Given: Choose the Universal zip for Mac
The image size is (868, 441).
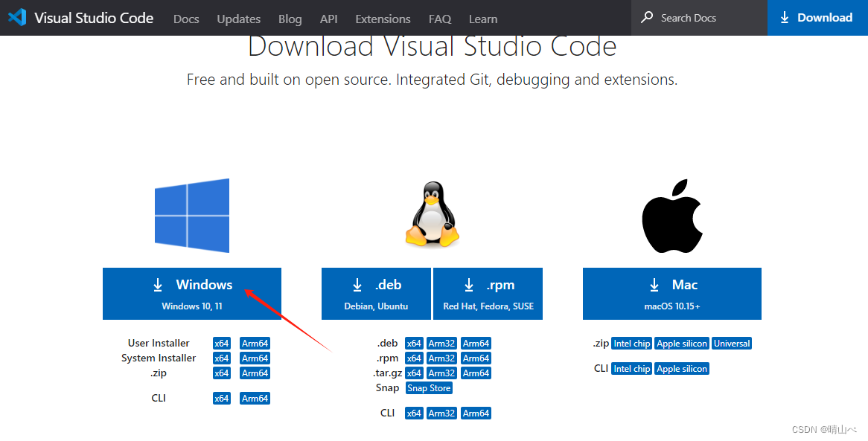Looking at the screenshot, I should click(731, 343).
